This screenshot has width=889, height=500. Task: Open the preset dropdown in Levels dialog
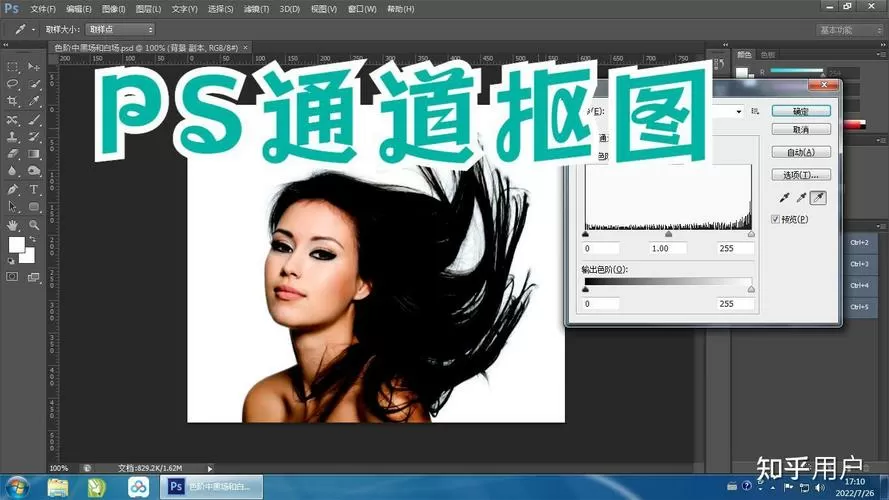(x=739, y=112)
